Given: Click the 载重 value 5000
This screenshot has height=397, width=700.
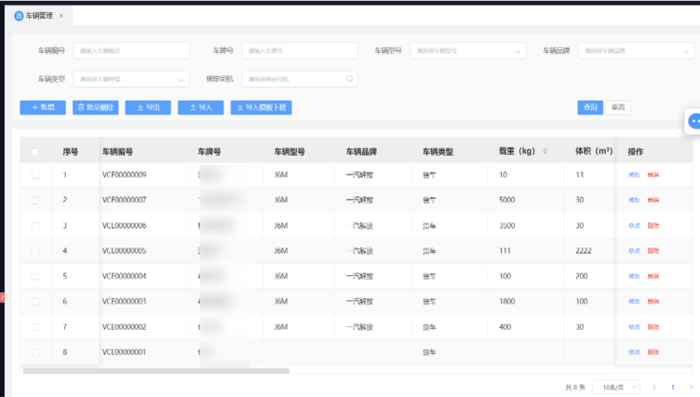Looking at the screenshot, I should click(x=507, y=200).
